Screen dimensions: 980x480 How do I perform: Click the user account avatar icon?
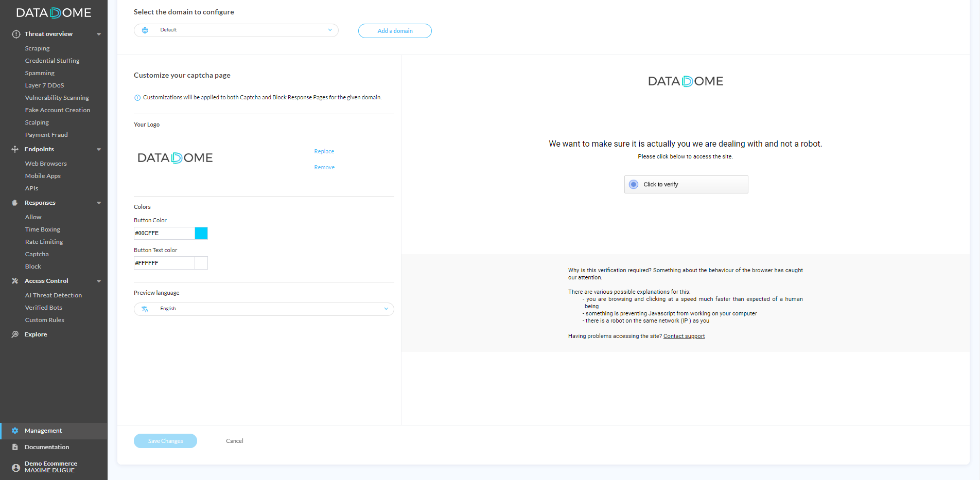tap(16, 467)
